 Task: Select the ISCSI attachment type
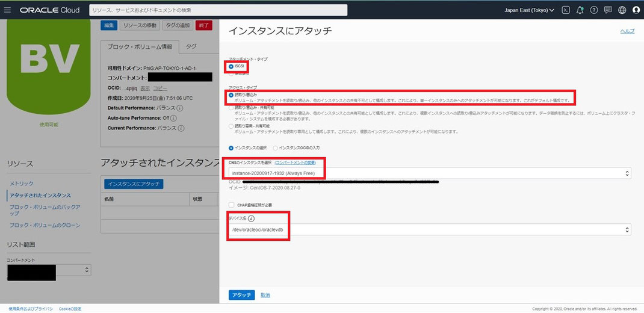[231, 66]
